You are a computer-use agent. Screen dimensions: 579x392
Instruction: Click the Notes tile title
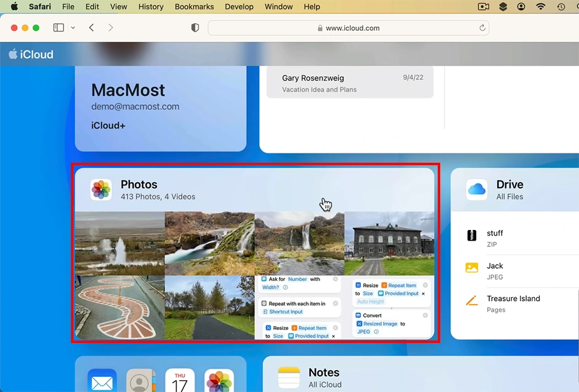[x=324, y=373]
